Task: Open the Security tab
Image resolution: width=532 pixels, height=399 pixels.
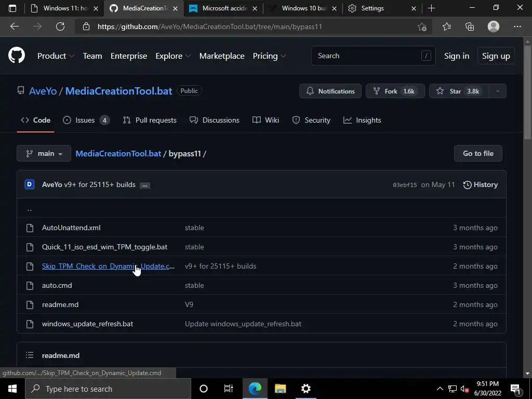Action: (311, 120)
